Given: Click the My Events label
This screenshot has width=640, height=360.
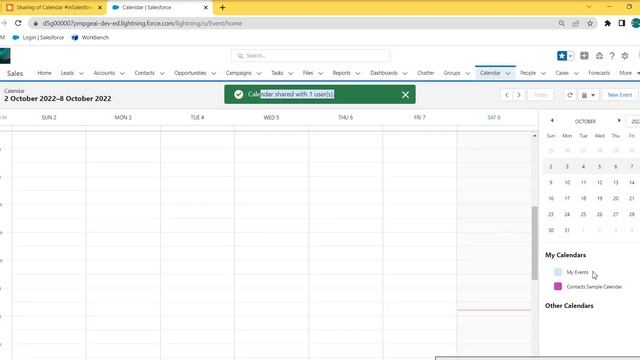Looking at the screenshot, I should coord(577,272).
